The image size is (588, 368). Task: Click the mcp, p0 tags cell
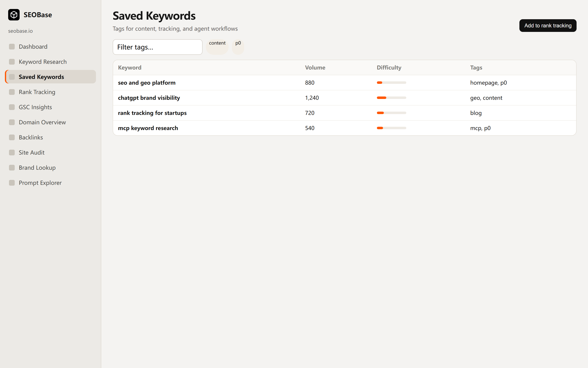pyautogui.click(x=480, y=128)
